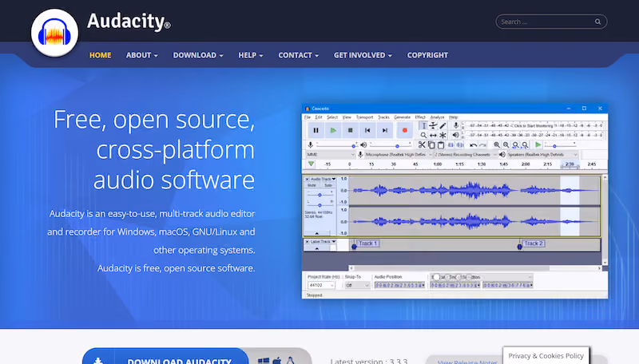Click the Silence audio icon
Screen dimensions: 639x364
click(460, 144)
